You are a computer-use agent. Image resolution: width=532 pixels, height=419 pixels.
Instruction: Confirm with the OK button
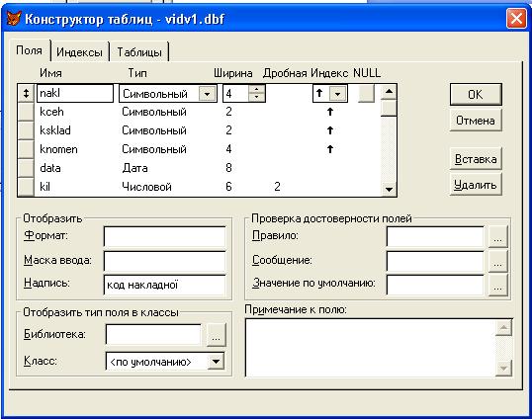[476, 94]
